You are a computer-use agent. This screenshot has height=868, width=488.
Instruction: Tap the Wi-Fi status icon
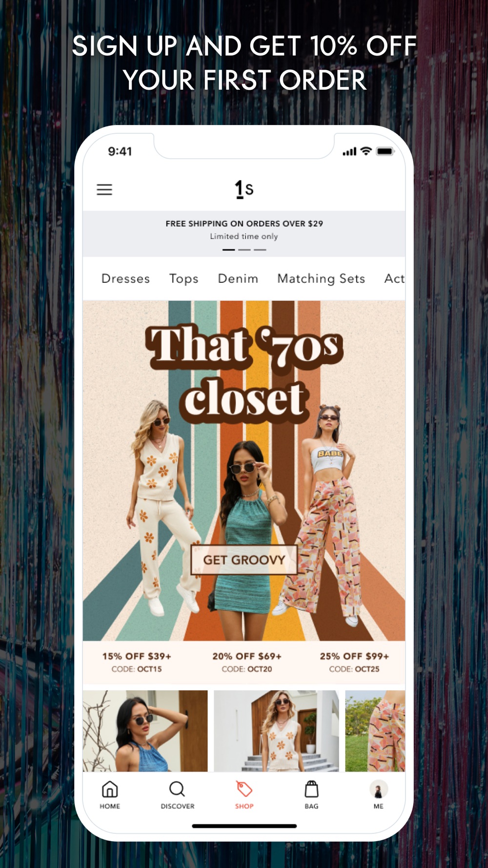pyautogui.click(x=366, y=151)
